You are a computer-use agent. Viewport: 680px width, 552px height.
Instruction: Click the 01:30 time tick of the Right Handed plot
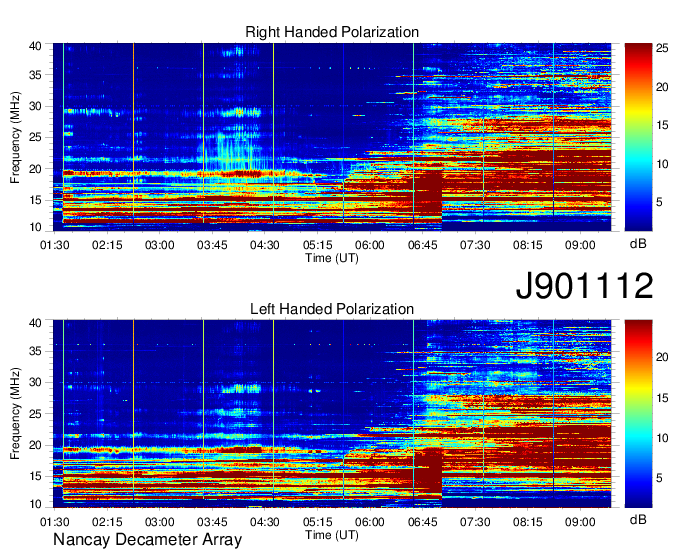pyautogui.click(x=55, y=245)
